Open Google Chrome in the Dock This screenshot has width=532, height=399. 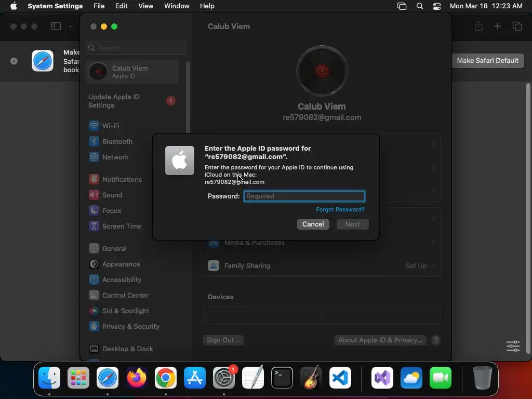[166, 378]
